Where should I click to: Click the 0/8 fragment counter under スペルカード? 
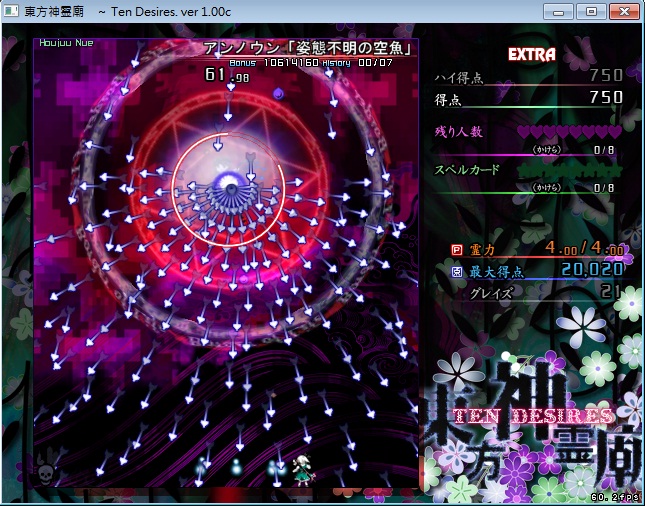pos(604,188)
